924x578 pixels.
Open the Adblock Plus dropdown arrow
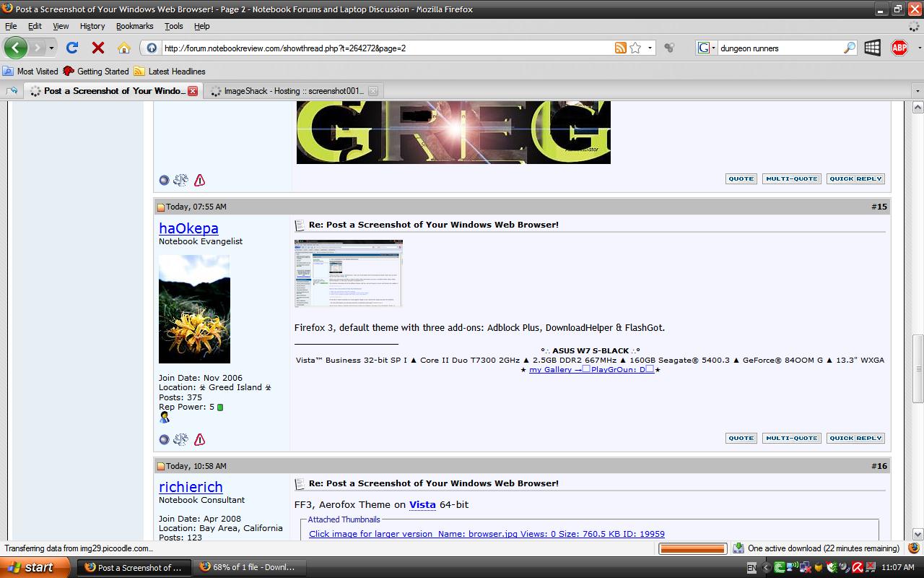(918, 48)
